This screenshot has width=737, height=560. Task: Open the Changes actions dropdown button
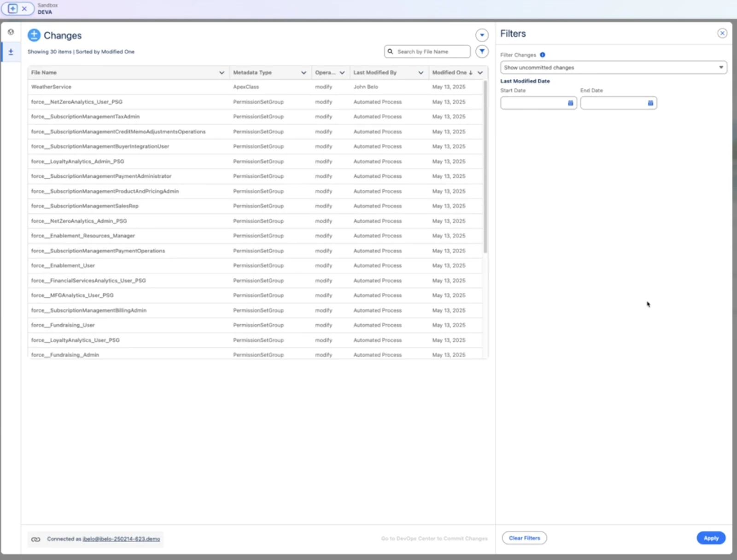(x=482, y=35)
